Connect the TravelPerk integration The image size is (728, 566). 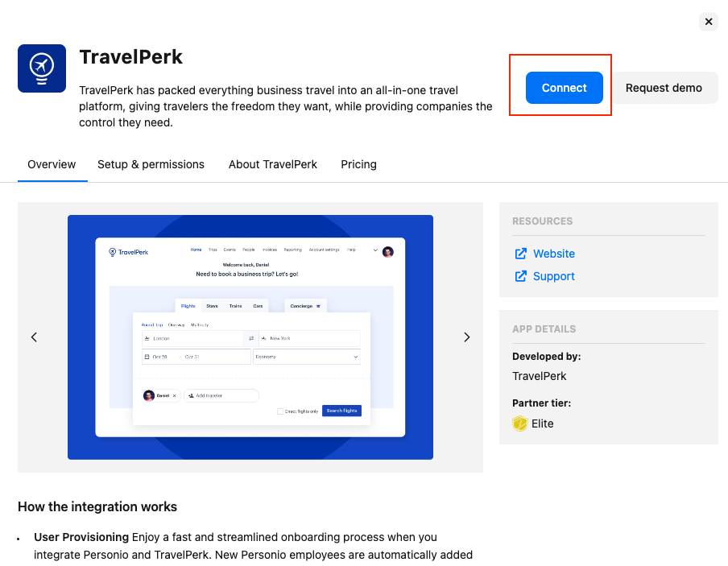564,88
